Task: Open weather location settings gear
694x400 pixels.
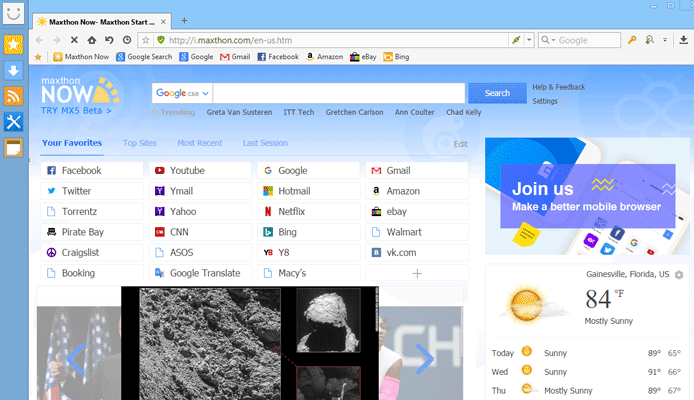Action: (679, 275)
